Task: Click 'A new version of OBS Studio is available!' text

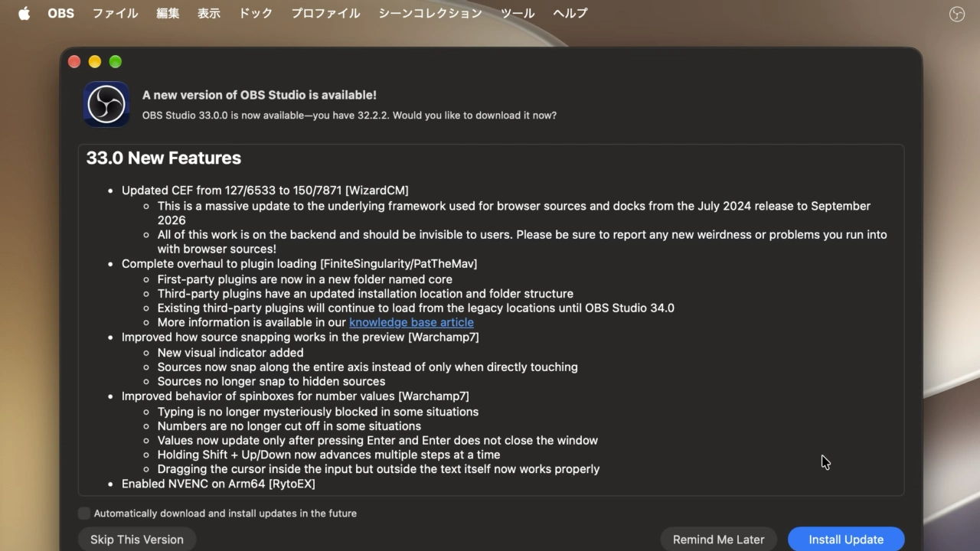Action: click(x=260, y=95)
